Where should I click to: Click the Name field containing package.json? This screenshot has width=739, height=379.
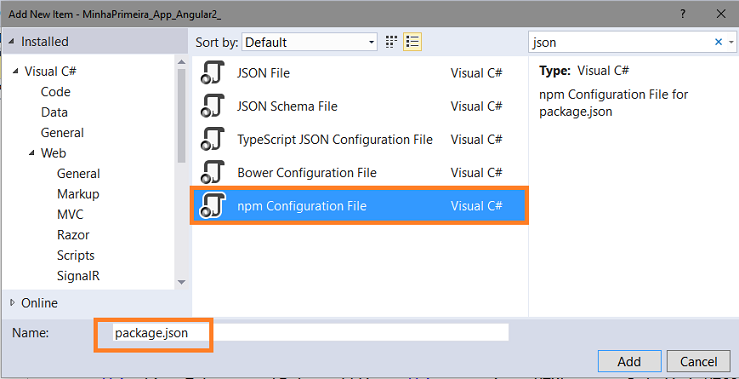click(x=310, y=333)
